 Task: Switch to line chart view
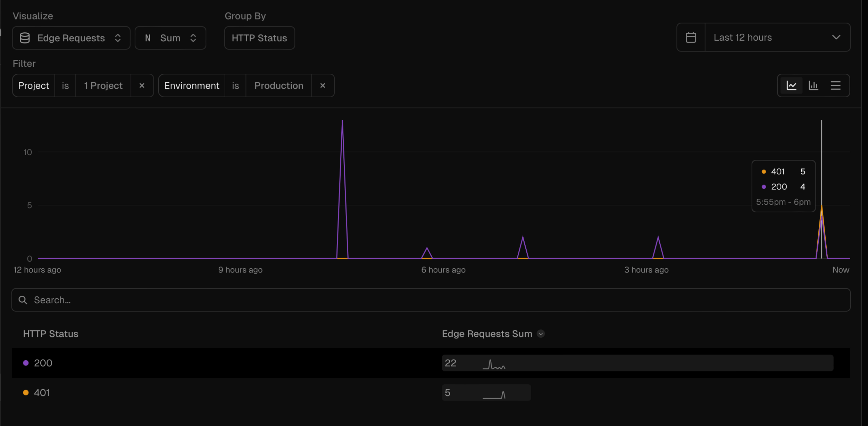791,85
